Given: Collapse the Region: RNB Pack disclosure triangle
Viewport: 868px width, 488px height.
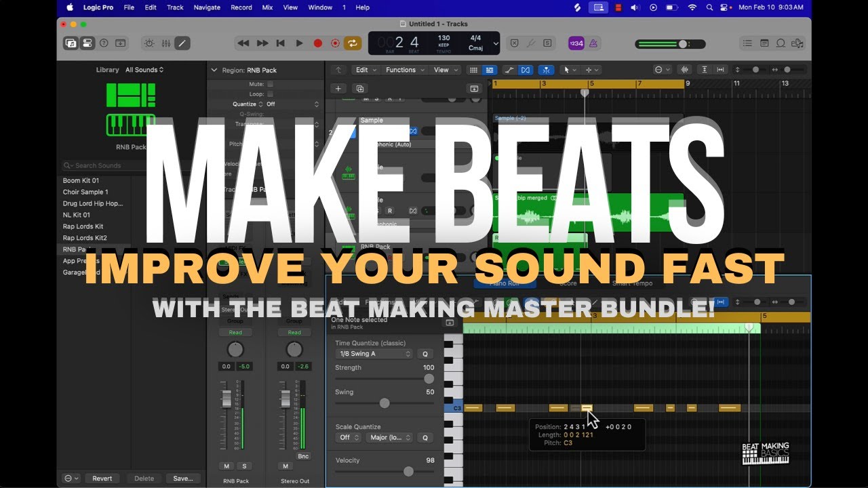Looking at the screenshot, I should (214, 70).
